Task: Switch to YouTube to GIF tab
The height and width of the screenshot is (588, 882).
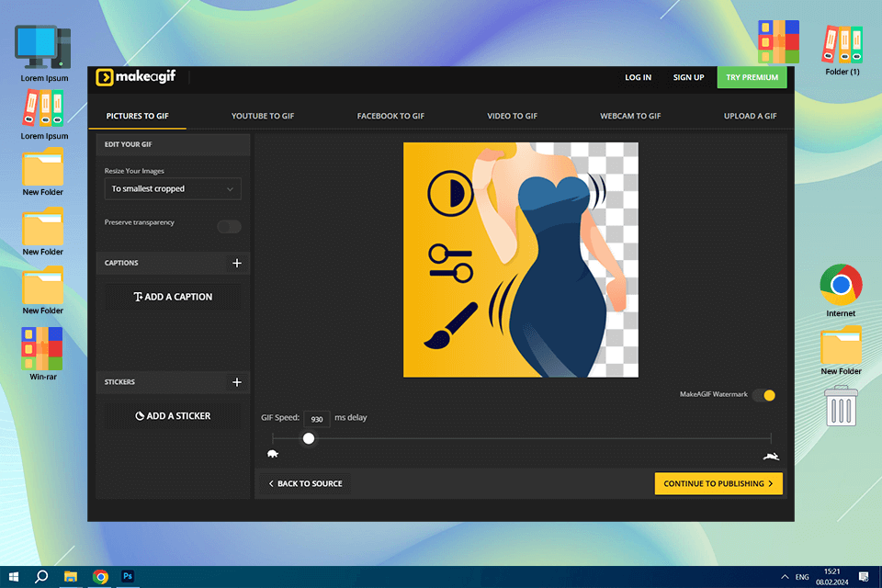Action: pos(263,116)
